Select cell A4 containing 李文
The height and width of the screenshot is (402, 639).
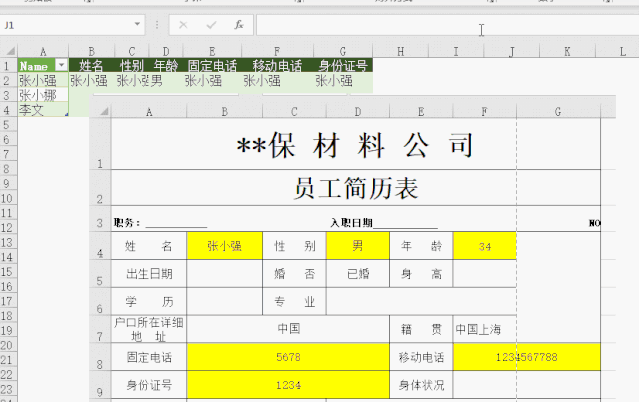coord(43,110)
